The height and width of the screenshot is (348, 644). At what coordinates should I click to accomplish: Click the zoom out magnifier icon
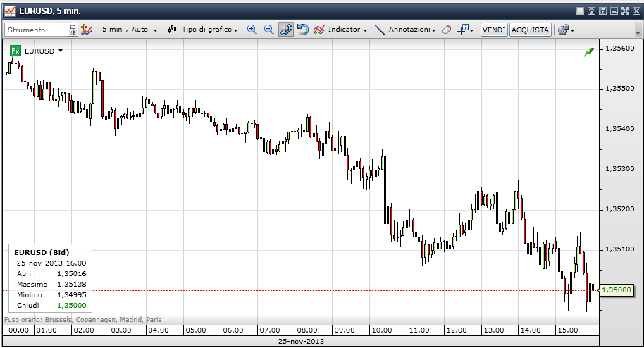[268, 30]
